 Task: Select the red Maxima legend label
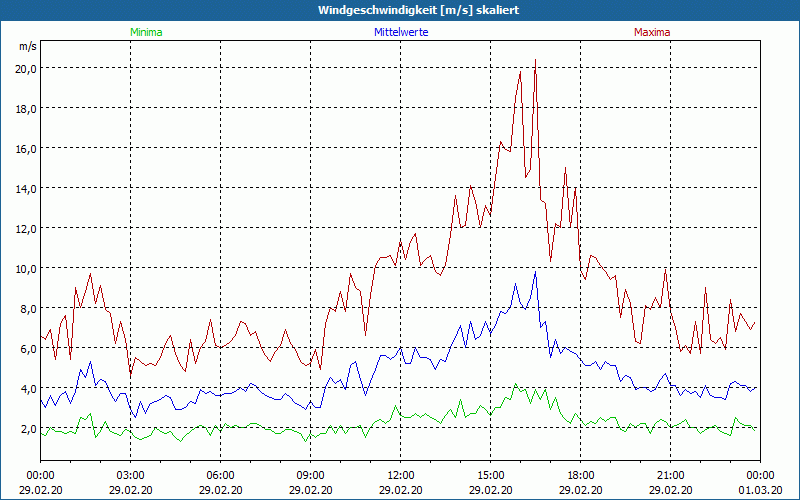(x=651, y=32)
